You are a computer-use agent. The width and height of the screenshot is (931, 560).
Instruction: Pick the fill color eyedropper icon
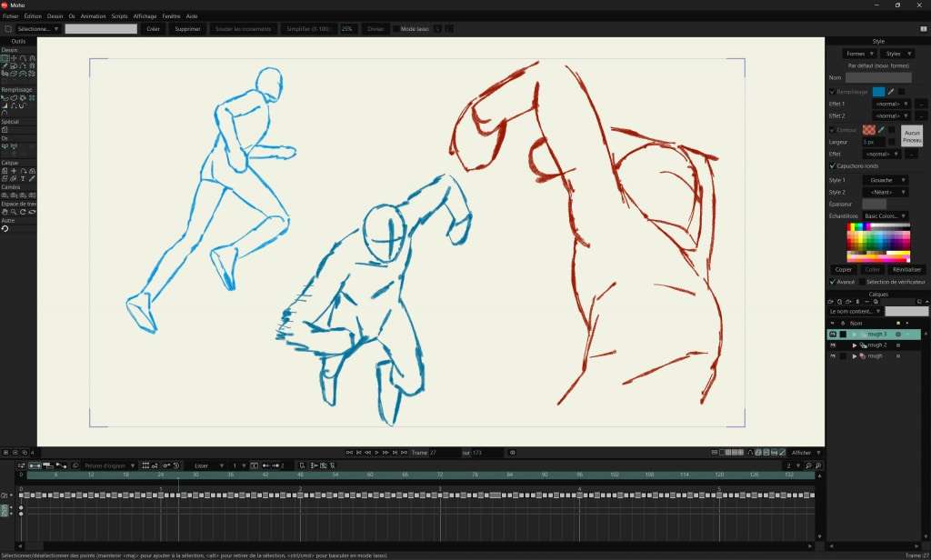tap(891, 91)
